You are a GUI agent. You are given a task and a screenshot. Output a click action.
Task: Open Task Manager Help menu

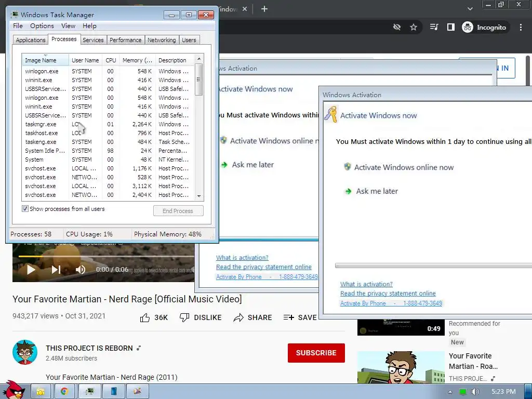click(x=89, y=26)
